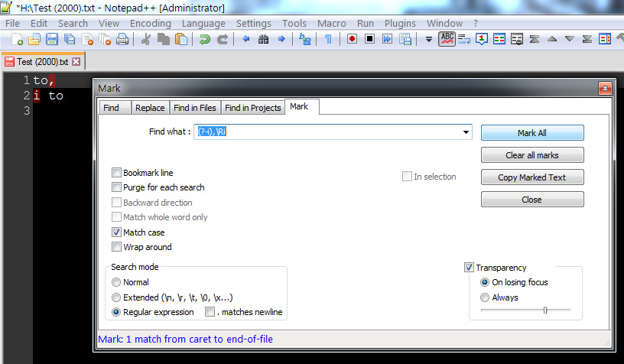624x364 pixels.
Task: Toggle the ABC spell check icon
Action: 447,39
